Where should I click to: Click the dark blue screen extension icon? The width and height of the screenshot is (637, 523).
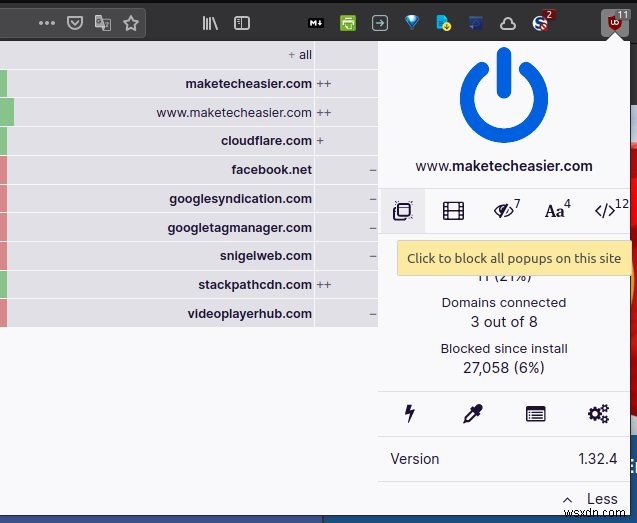click(475, 23)
